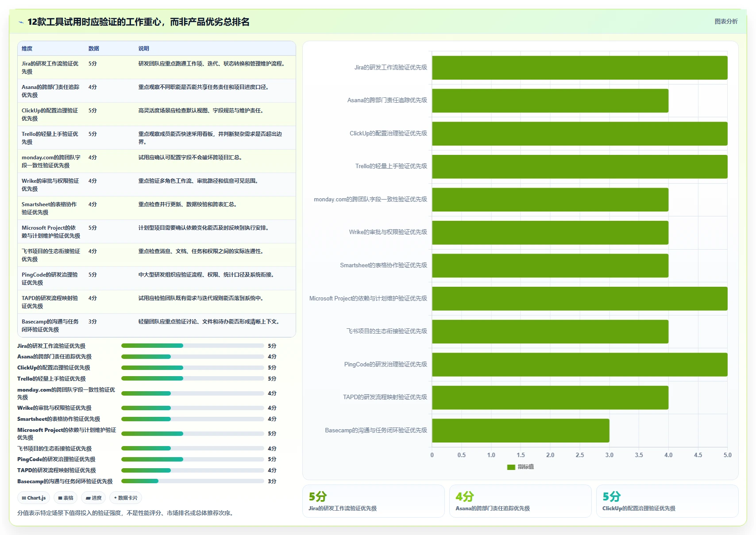
Task: Click chart axis label 'Wrike的审批与权限验证优先级'
Action: pyautogui.click(x=388, y=232)
